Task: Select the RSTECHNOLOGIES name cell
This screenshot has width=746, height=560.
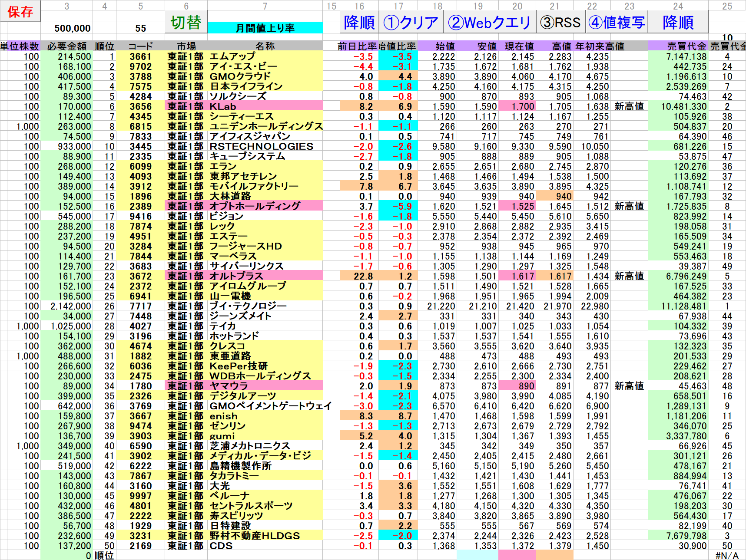Action: 265,146
